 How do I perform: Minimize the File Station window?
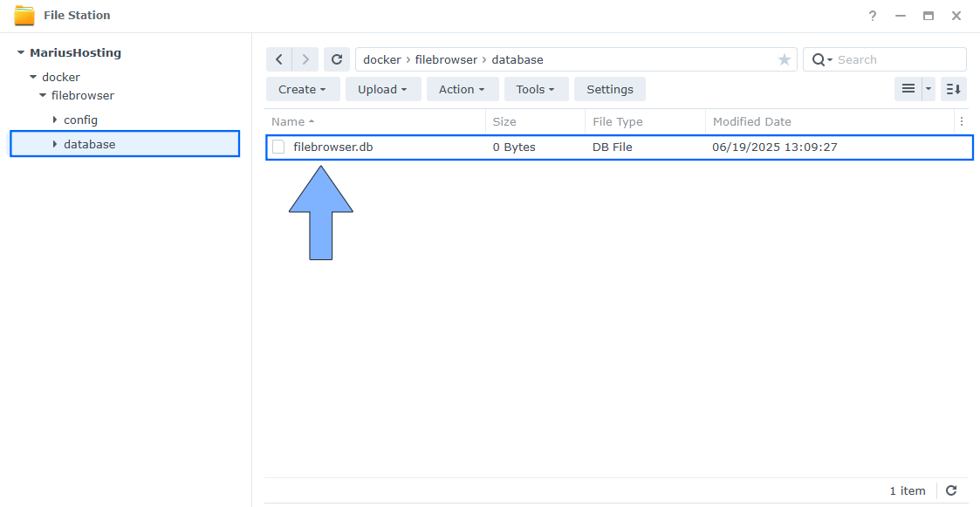[x=900, y=16]
